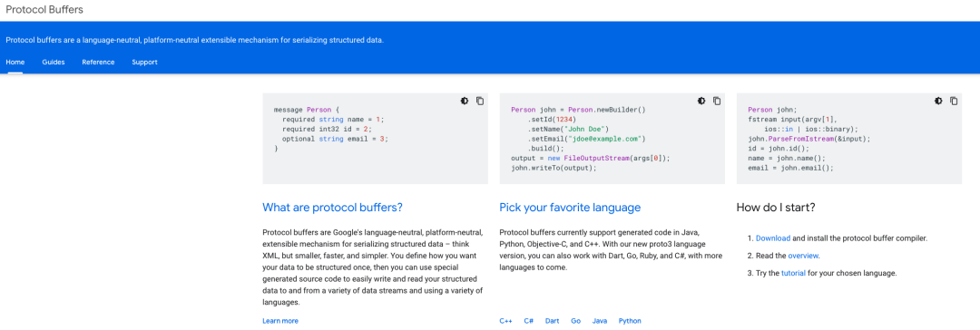Click the Protocol Buffers site title
Image resolution: width=980 pixels, height=330 pixels.
(x=44, y=10)
